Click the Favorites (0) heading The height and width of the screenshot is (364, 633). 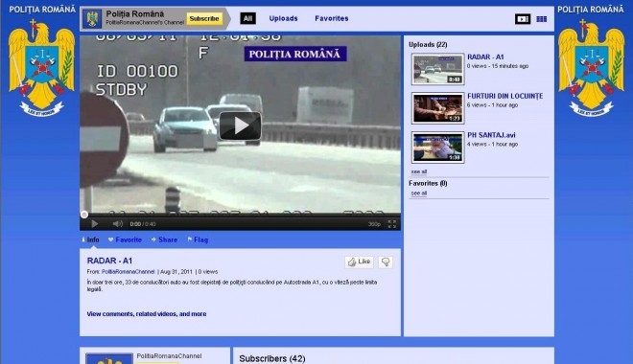(428, 183)
